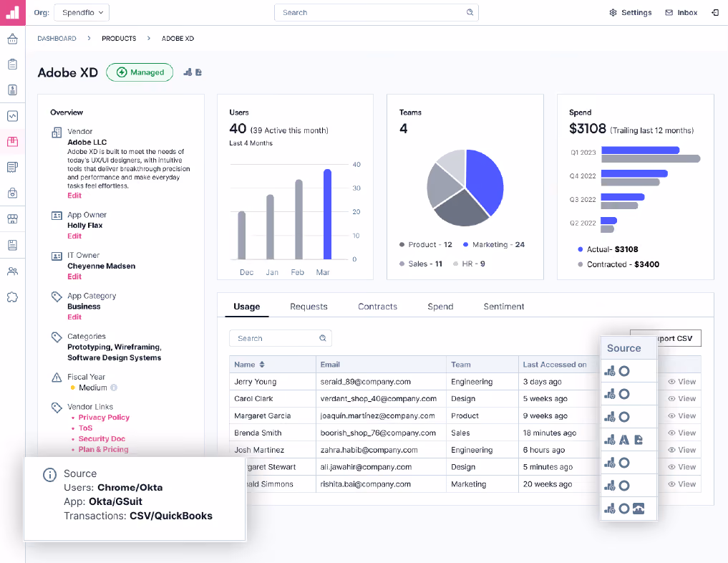Click the blue Q1 2023 actual spend bar
This screenshot has width=728, height=563.
[x=640, y=150]
